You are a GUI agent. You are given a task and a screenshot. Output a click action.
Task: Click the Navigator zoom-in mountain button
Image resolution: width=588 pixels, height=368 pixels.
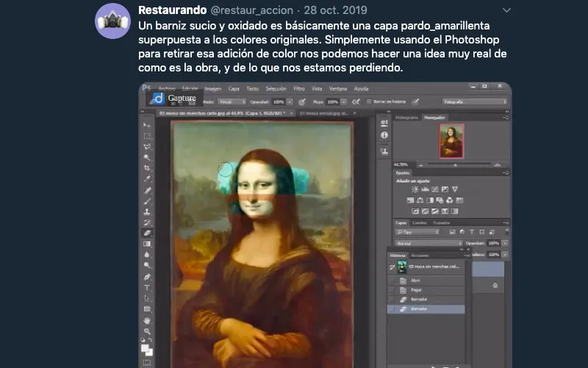(x=498, y=165)
